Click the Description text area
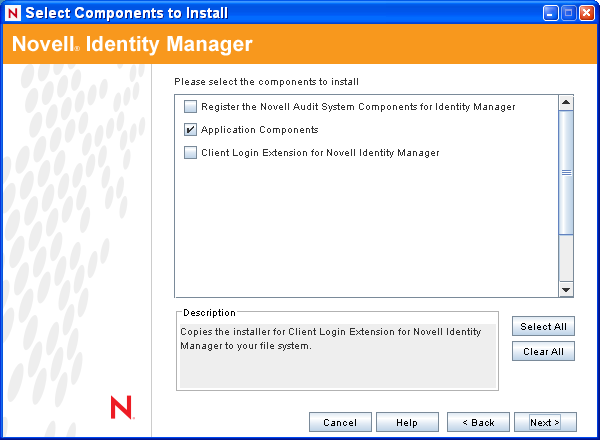The height and width of the screenshot is (440, 600). click(x=337, y=354)
